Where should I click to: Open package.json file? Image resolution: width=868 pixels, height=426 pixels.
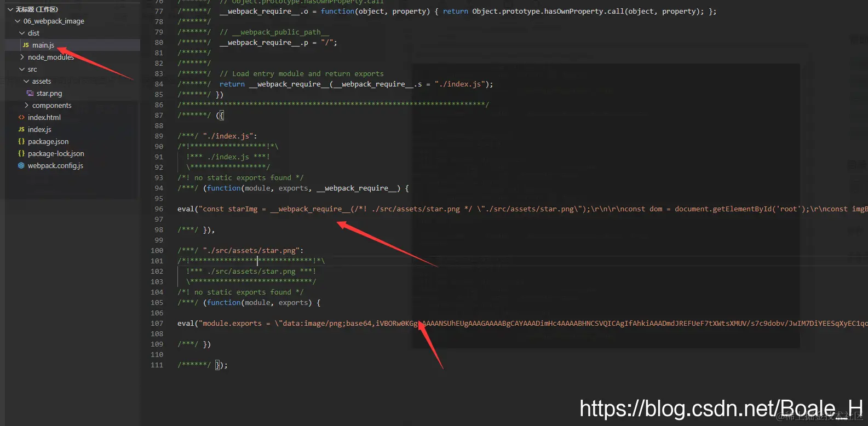point(48,142)
